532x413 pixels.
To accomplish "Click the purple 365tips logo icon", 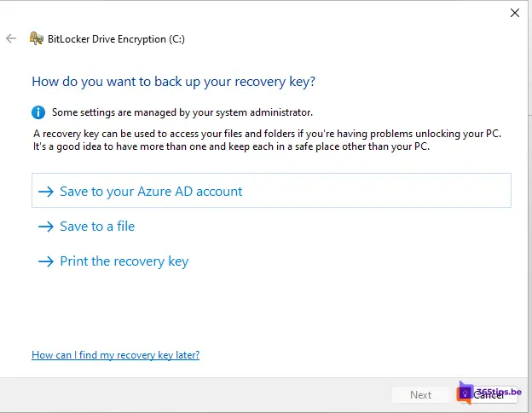I will pos(465,393).
